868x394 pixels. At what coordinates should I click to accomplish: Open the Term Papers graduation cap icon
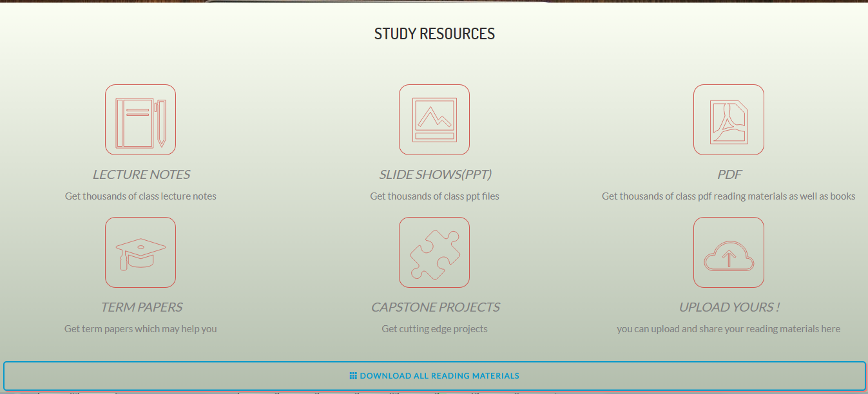(x=140, y=252)
